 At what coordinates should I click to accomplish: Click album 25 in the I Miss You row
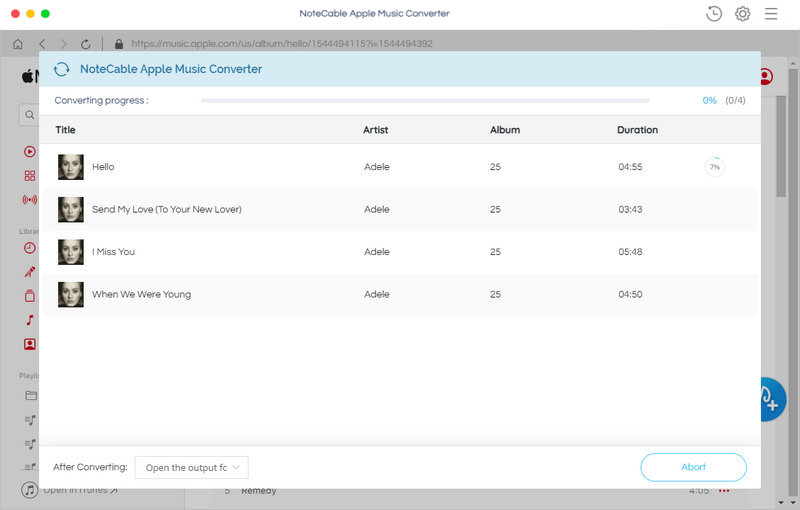coord(495,251)
